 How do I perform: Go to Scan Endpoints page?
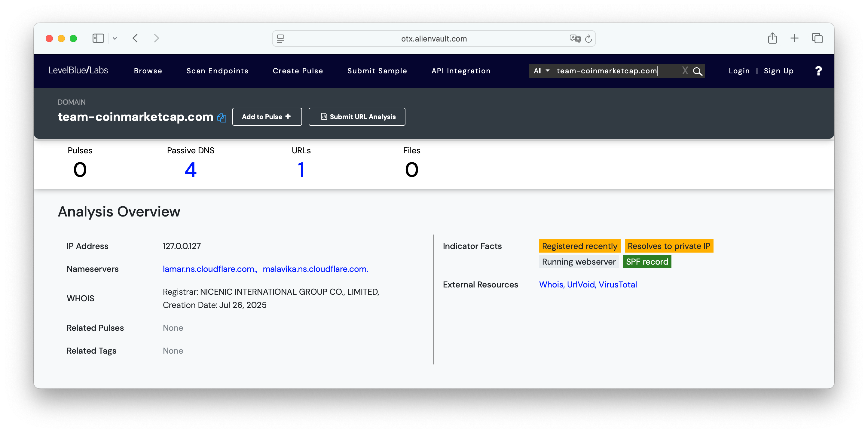(217, 71)
